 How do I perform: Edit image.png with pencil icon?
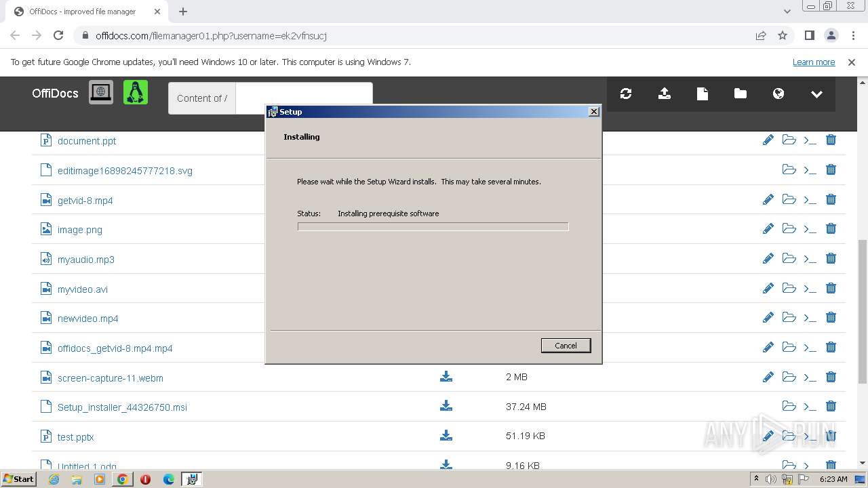click(x=768, y=228)
